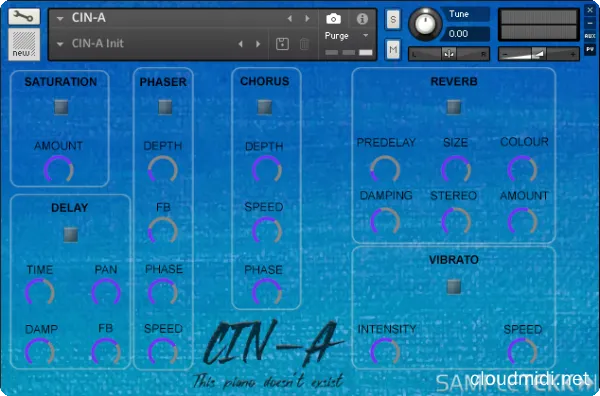This screenshot has width=600, height=396.
Task: Adjust the output volume slider
Action: pos(539,54)
